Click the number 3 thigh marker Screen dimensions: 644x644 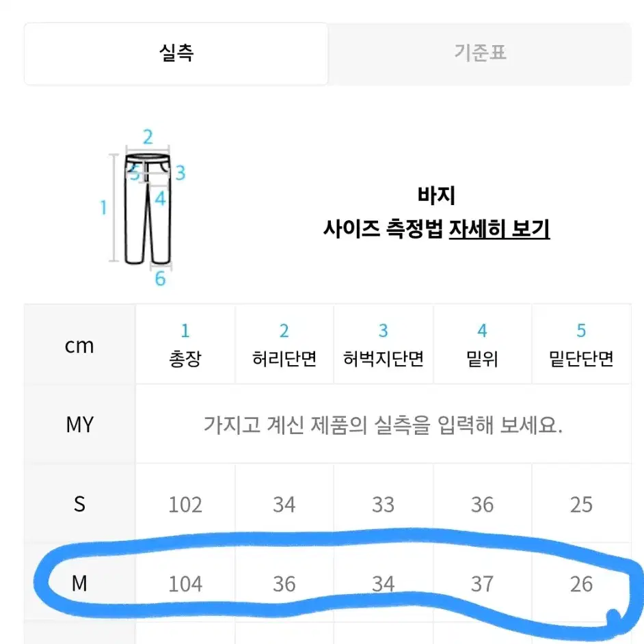pos(180,173)
